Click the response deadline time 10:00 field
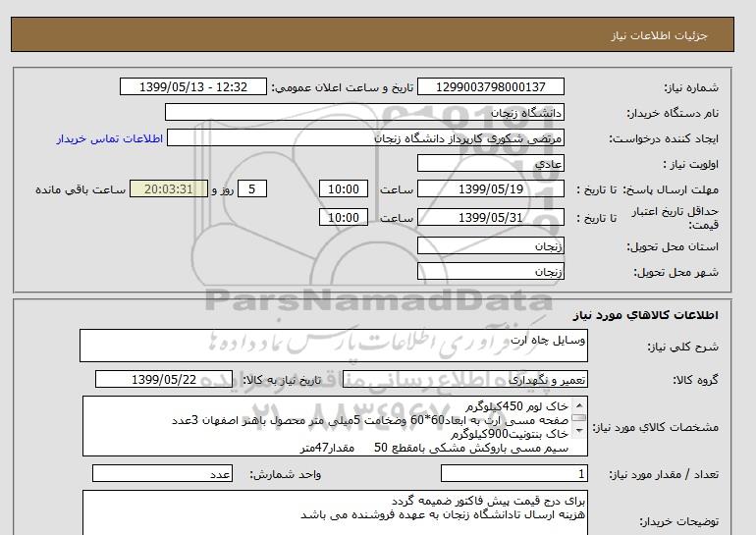756x535 pixels. [344, 189]
